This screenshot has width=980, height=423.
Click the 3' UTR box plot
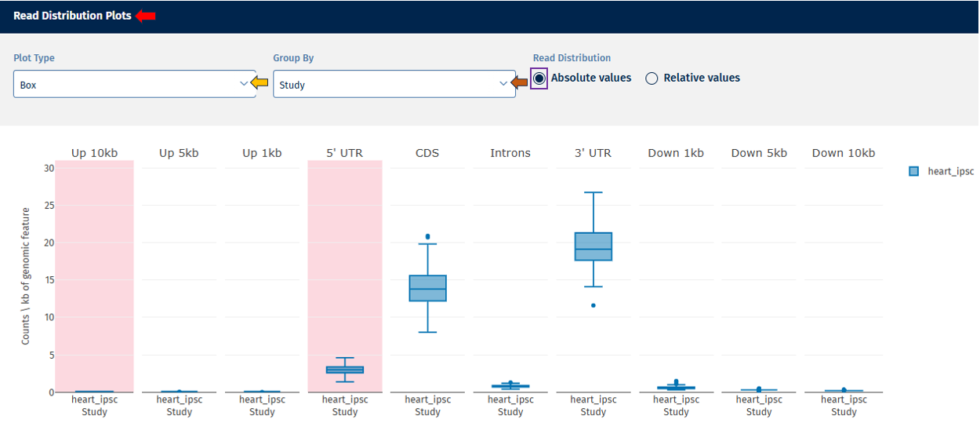point(593,246)
